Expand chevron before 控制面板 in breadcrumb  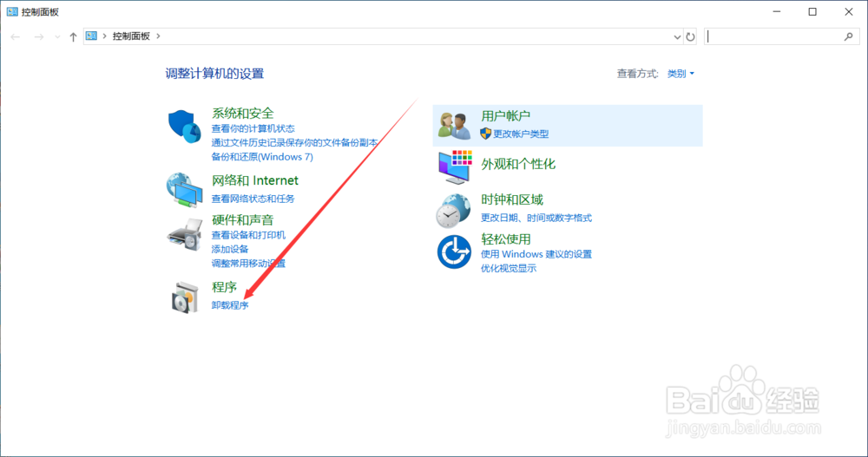104,36
